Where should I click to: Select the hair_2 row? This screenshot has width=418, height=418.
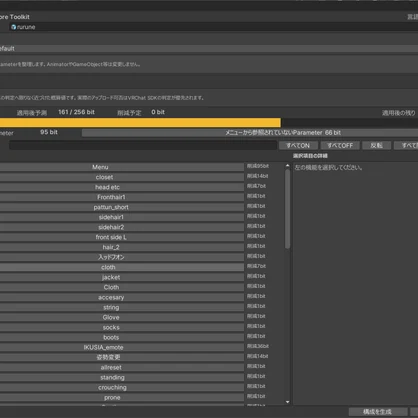coord(122,247)
